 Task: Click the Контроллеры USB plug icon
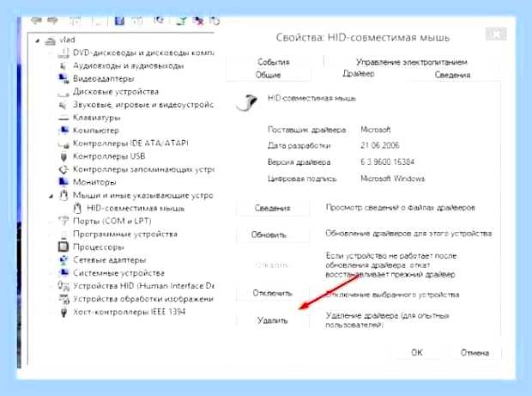63,156
